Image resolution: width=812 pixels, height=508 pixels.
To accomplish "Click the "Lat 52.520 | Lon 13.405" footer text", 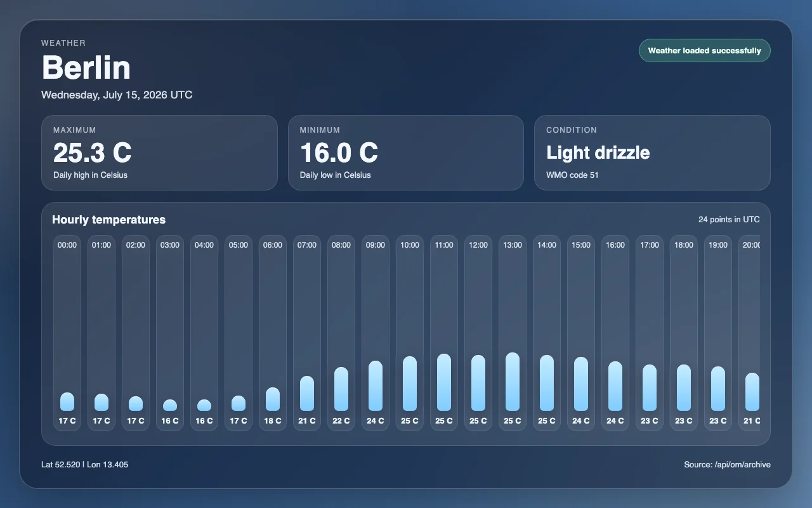I will (x=85, y=465).
